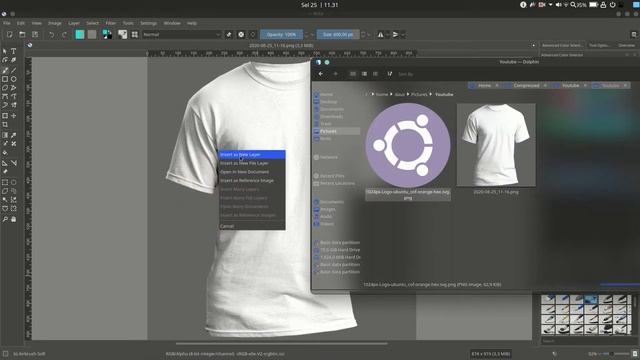Screen dimensions: 640x360
Task: Toggle horizontal mirror mode
Action: pos(380,35)
